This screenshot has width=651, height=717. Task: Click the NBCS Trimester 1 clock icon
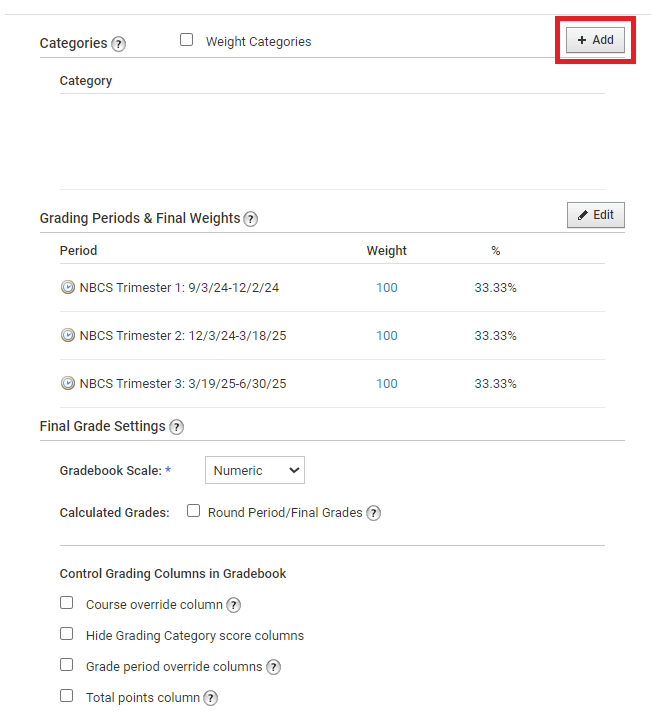click(x=68, y=287)
